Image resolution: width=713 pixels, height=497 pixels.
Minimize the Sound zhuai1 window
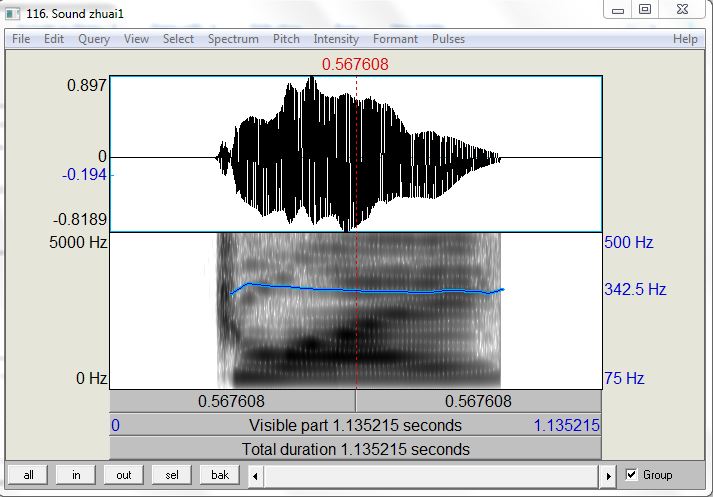618,10
